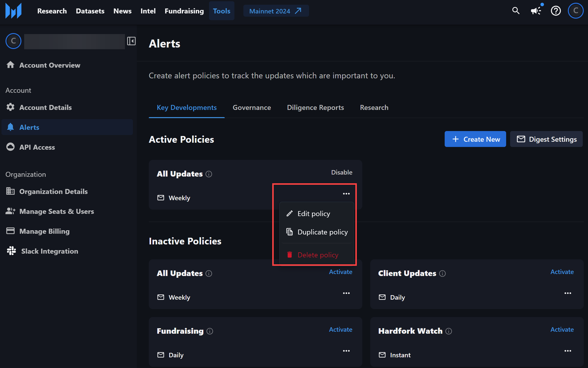Activate the Client Updates policy
Screen dimensions: 588x368
tap(562, 272)
